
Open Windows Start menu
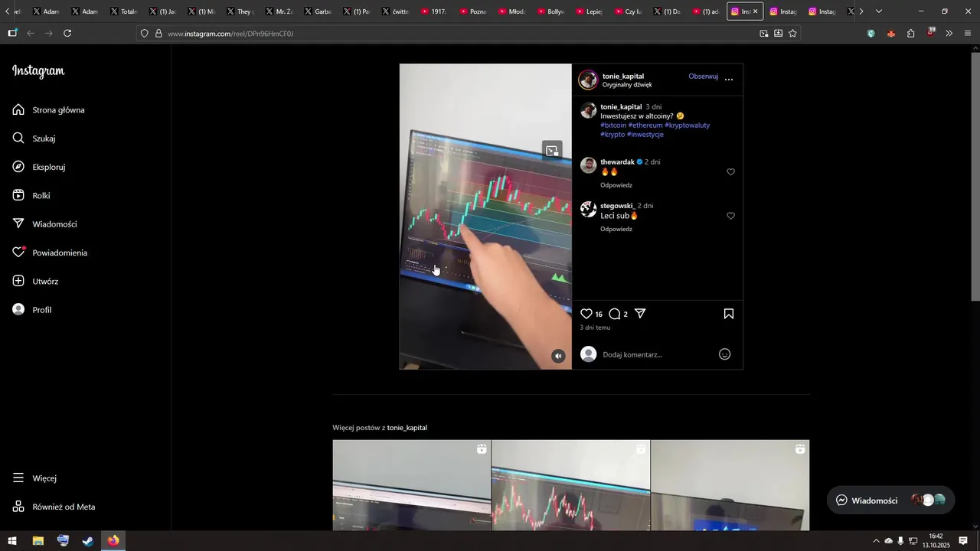tap(12, 541)
